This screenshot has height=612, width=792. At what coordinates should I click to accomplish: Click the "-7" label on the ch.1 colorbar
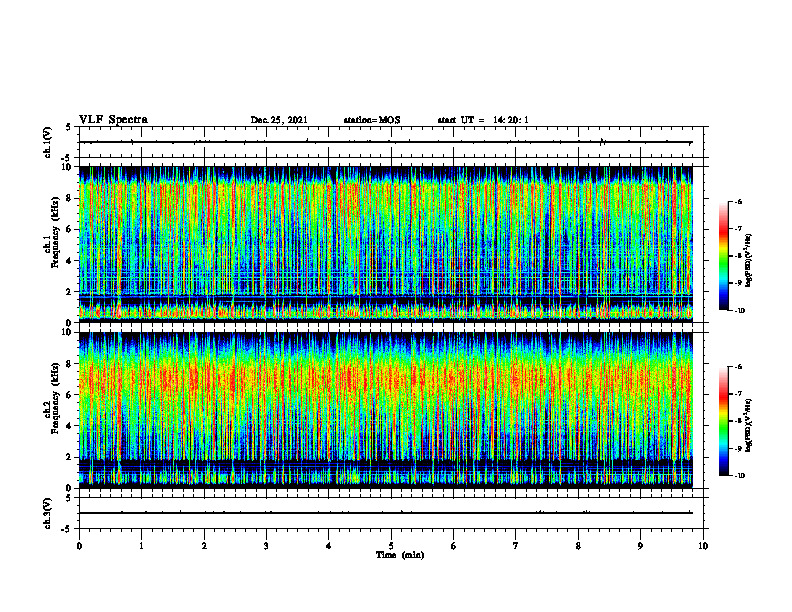(x=738, y=229)
